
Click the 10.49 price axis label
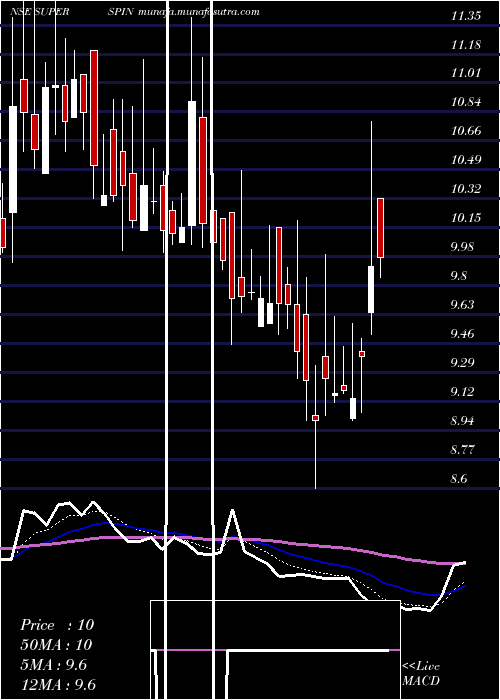tap(467, 159)
